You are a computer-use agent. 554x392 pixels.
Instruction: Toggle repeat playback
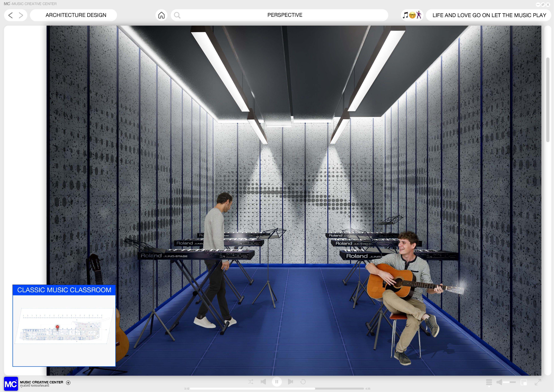pyautogui.click(x=303, y=382)
